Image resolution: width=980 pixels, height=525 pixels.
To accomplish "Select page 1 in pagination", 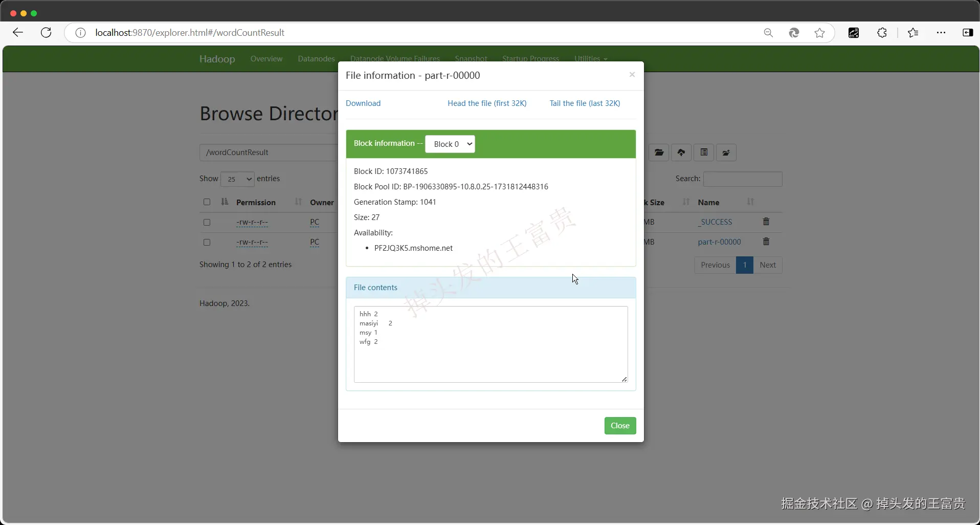I will [745, 265].
